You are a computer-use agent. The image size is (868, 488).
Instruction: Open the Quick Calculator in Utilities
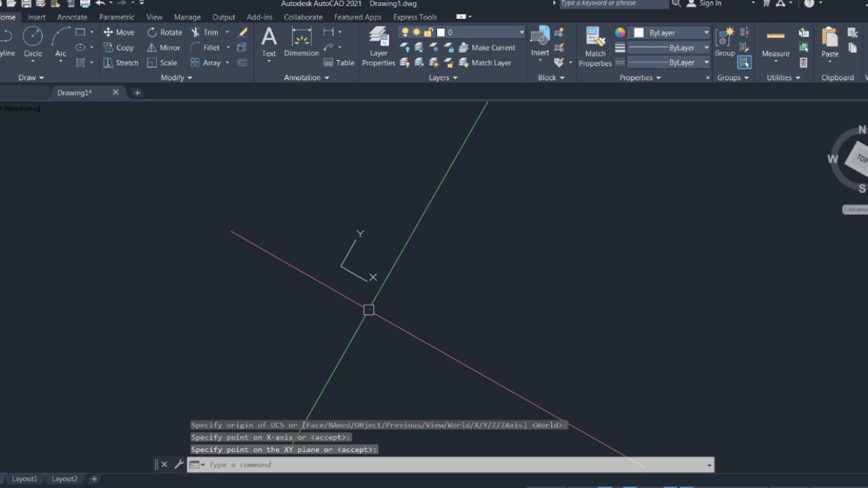pos(803,62)
